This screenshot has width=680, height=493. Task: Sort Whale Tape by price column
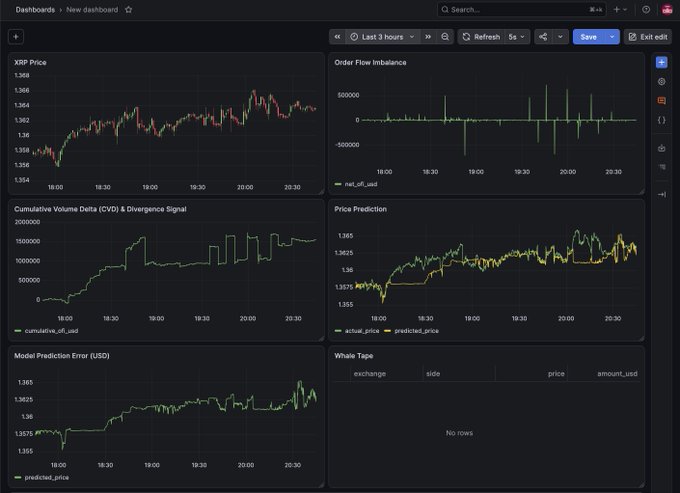[556, 374]
